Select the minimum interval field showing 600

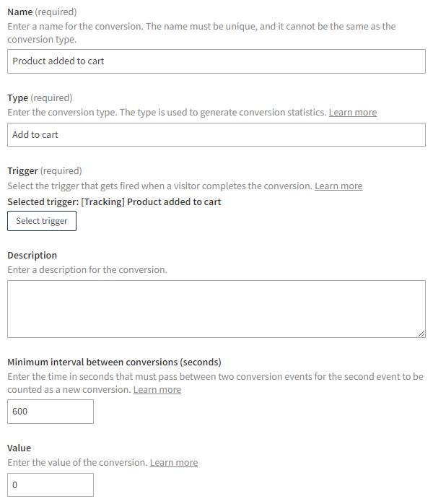(x=51, y=412)
